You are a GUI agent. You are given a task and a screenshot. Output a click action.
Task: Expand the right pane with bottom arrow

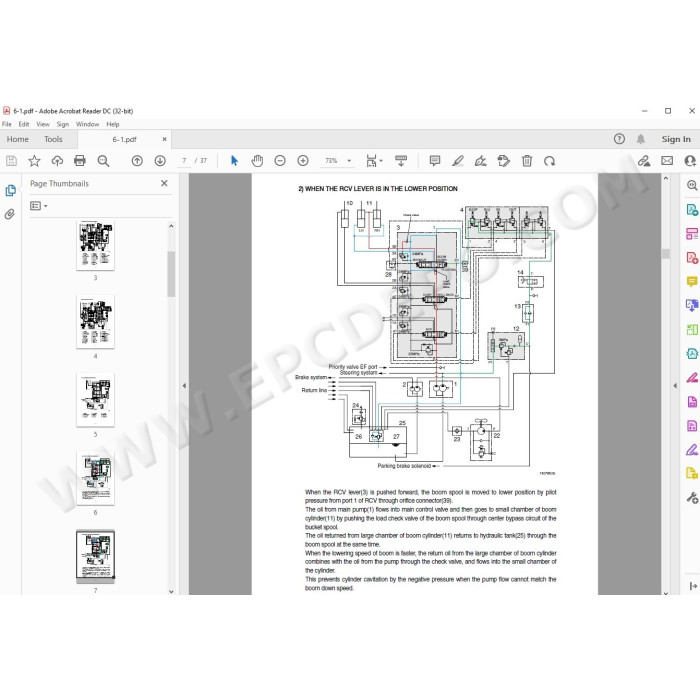tap(693, 586)
